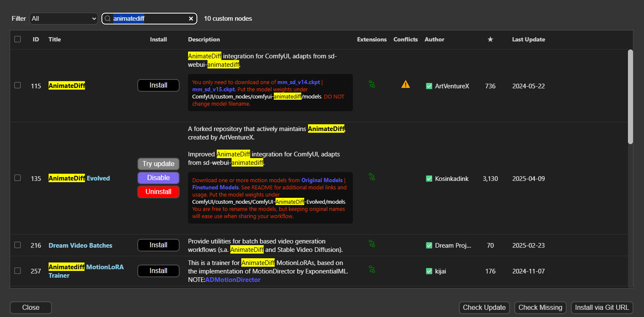Click the star column header icon
This screenshot has height=317, width=644.
click(x=490, y=39)
